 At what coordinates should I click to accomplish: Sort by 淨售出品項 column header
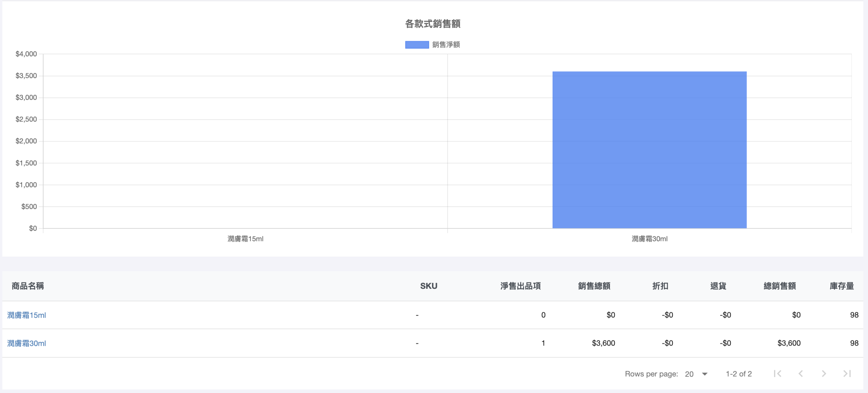coord(520,286)
